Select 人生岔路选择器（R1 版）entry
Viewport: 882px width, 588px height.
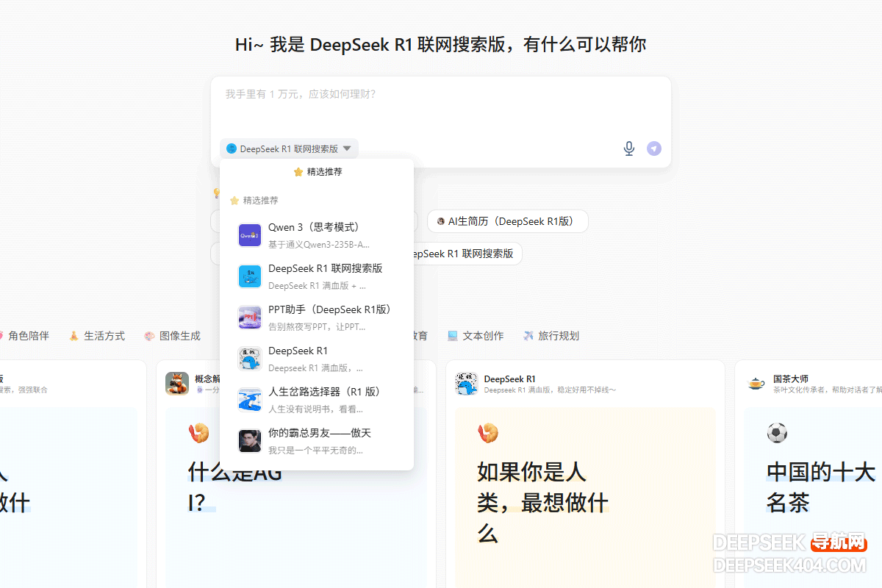pos(317,400)
